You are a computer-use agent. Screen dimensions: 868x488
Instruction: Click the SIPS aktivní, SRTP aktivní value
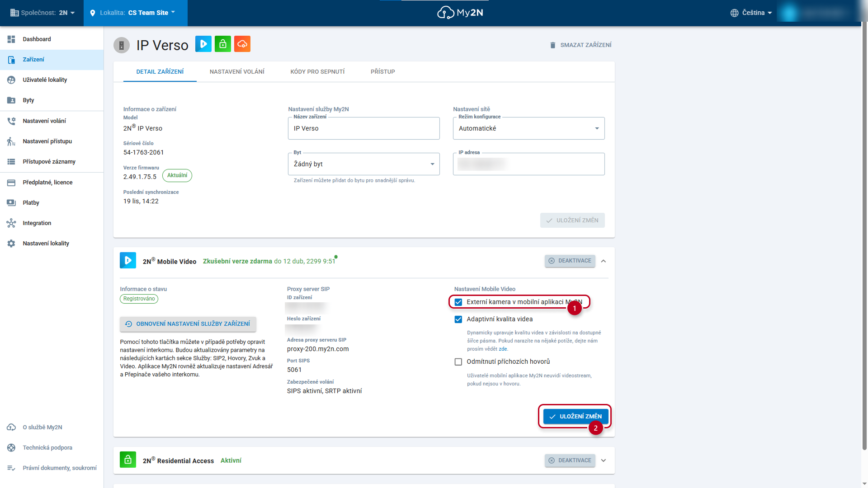pyautogui.click(x=325, y=391)
